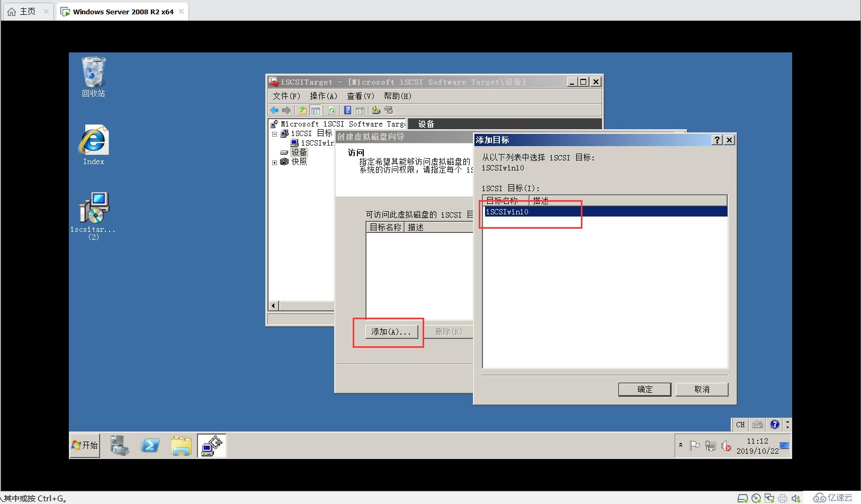Click the VMware network adapter status icon
Viewport: 861px width, 504px height.
[769, 498]
